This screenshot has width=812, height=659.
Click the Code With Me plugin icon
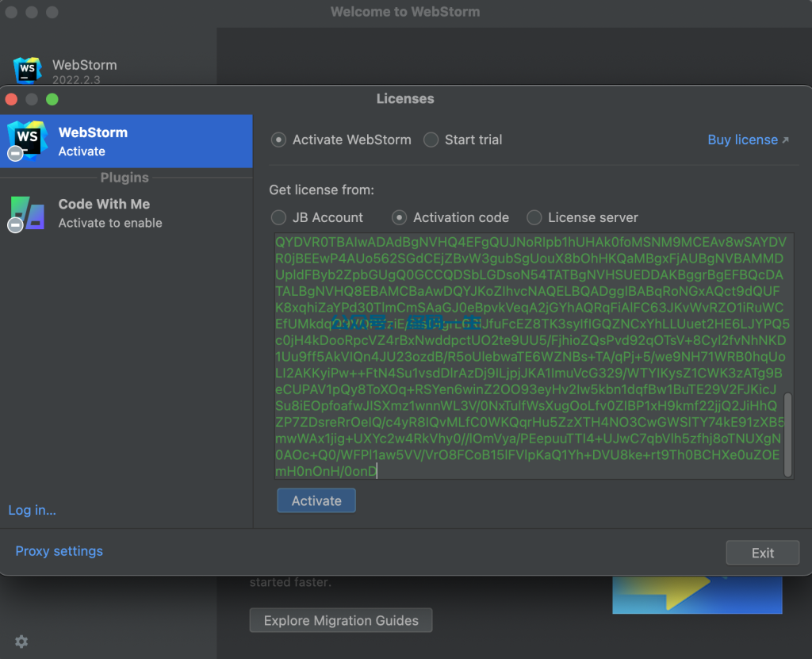(x=26, y=213)
